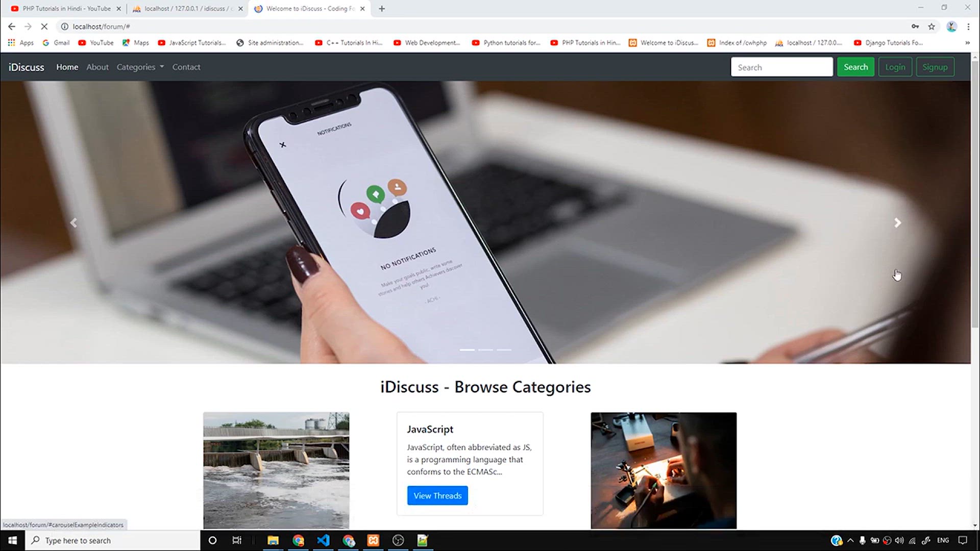The height and width of the screenshot is (551, 980).
Task: Open the Django Tutorials bookmark
Action: click(x=888, y=43)
